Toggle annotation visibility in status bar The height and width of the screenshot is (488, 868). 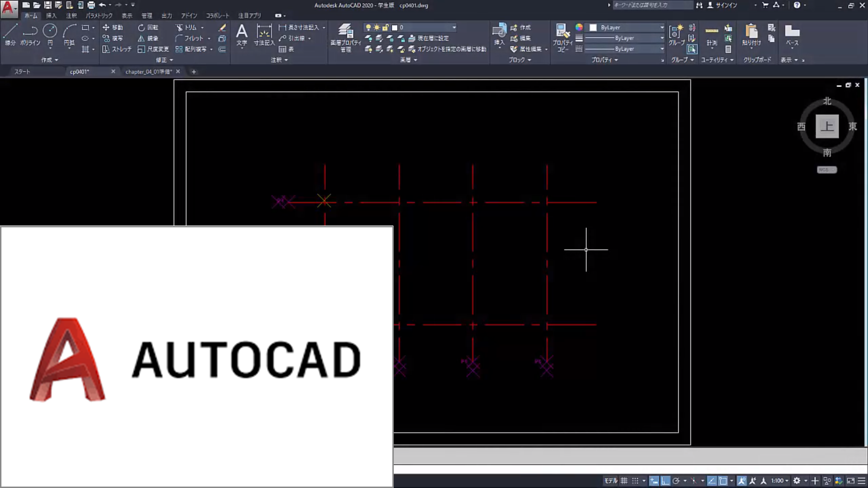pos(742,481)
